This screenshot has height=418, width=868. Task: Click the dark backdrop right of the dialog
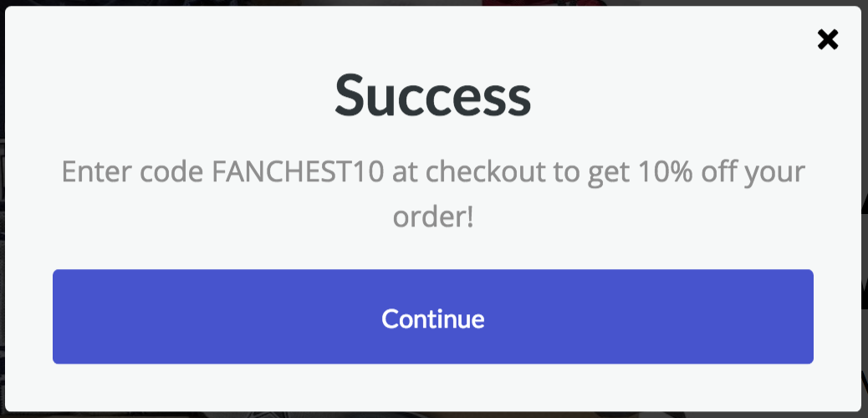coord(865,209)
